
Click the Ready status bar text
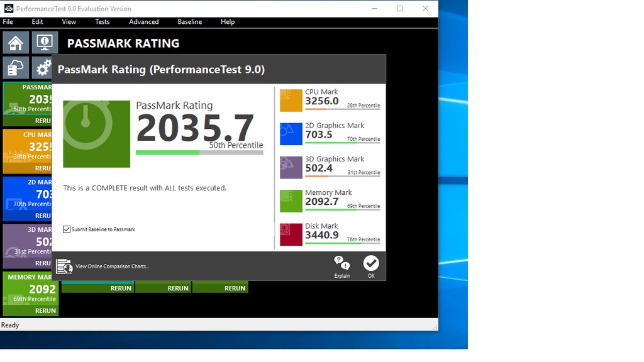tap(10, 325)
